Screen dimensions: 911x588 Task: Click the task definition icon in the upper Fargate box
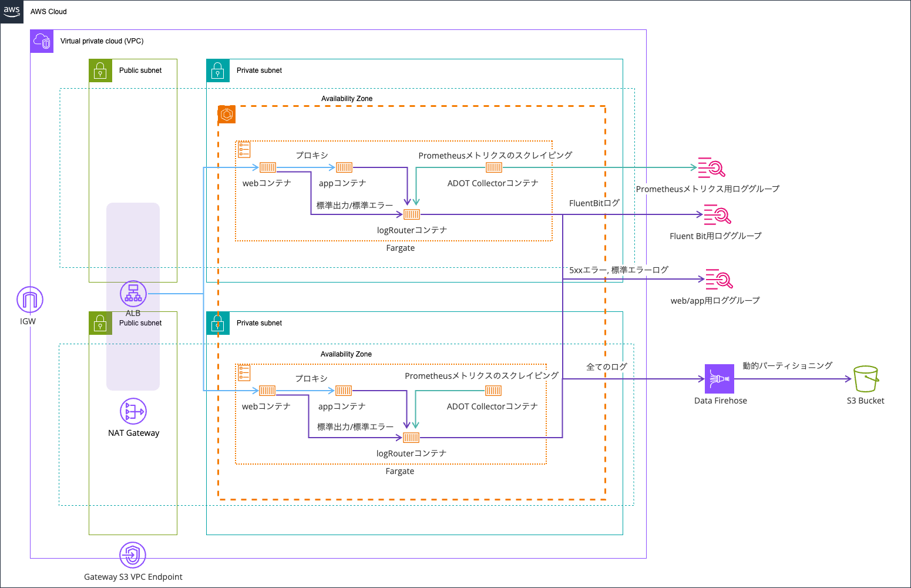pyautogui.click(x=244, y=149)
